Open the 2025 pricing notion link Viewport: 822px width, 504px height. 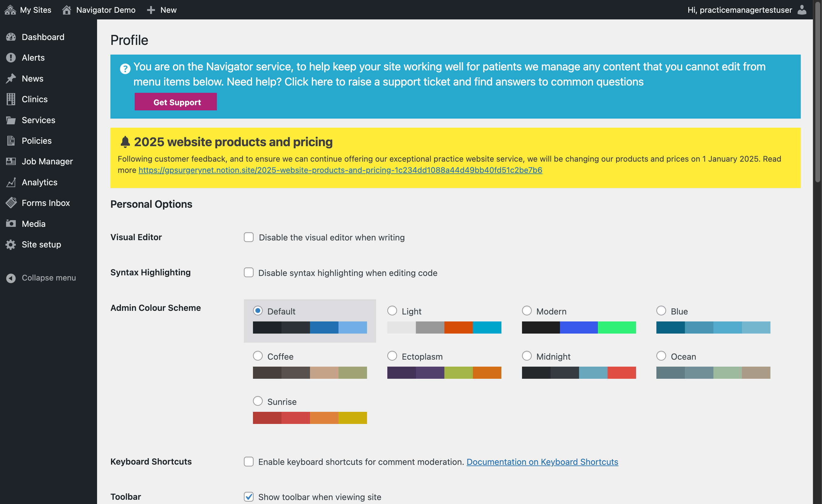pos(340,170)
